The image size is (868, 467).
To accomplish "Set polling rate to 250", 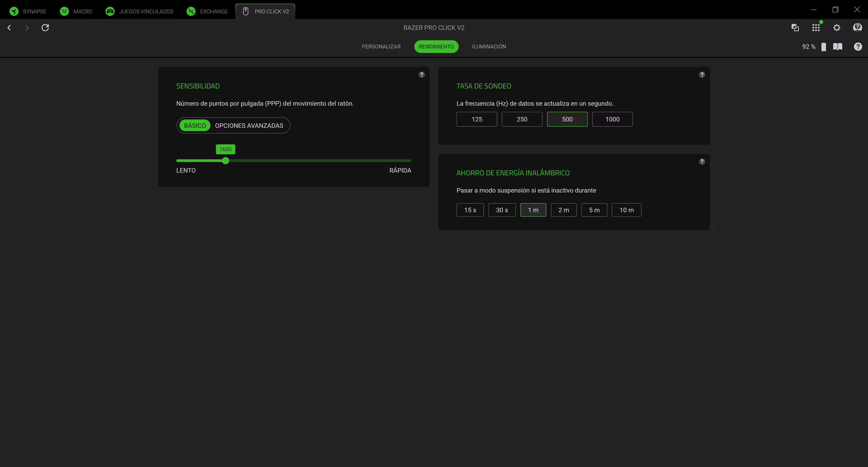I will tap(522, 119).
